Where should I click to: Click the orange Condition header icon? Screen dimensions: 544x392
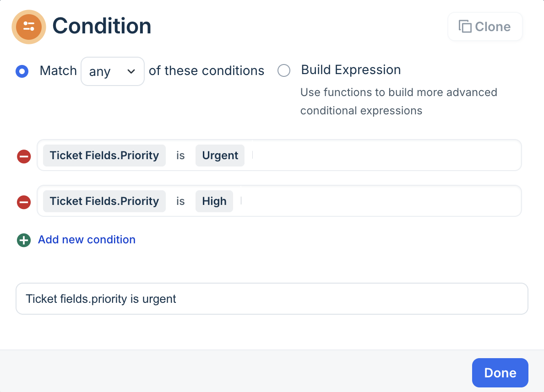pyautogui.click(x=29, y=27)
